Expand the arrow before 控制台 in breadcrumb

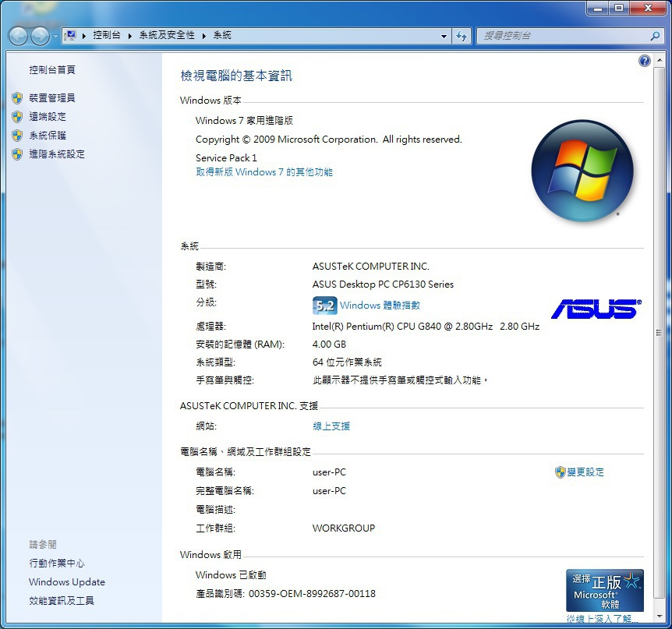[x=84, y=36]
